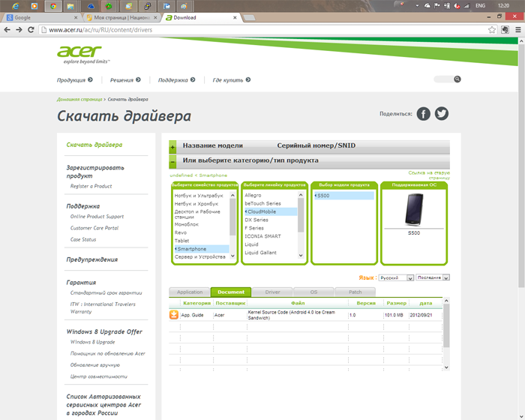Select Liquid Gallant in product line list
Screen dimensions: 525x420
[x=260, y=253]
